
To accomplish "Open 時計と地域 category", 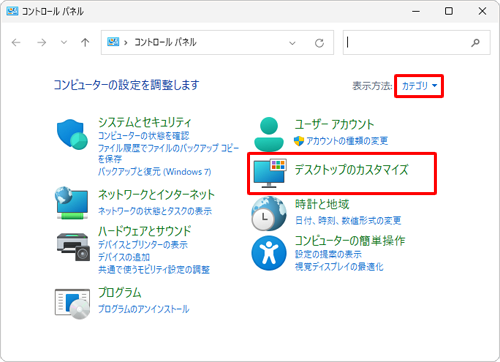I will (322, 204).
